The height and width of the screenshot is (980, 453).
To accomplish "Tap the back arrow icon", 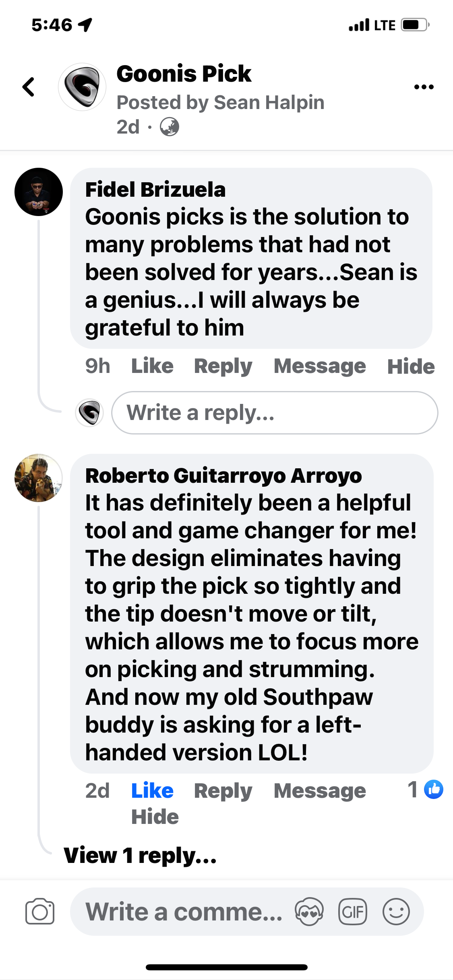I will click(x=29, y=87).
